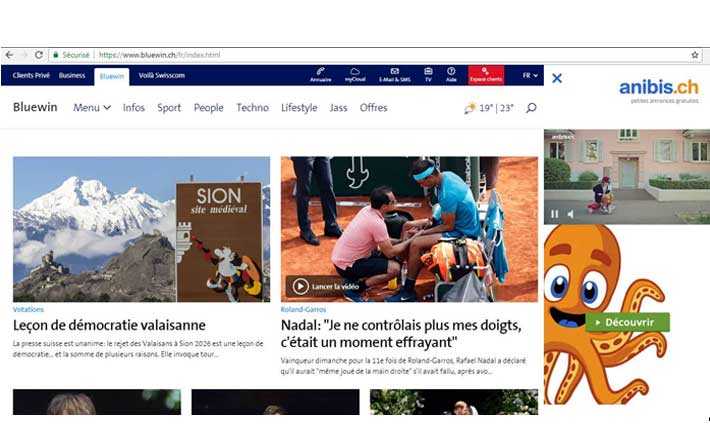This screenshot has height=447, width=710.
Task: Click the Votations category label
Action: (28, 309)
